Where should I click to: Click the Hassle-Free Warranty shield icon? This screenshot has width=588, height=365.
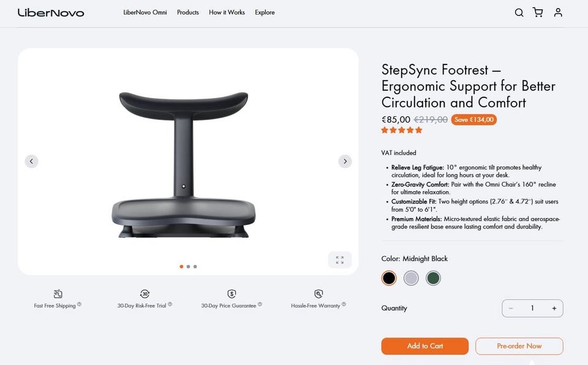coord(318,294)
